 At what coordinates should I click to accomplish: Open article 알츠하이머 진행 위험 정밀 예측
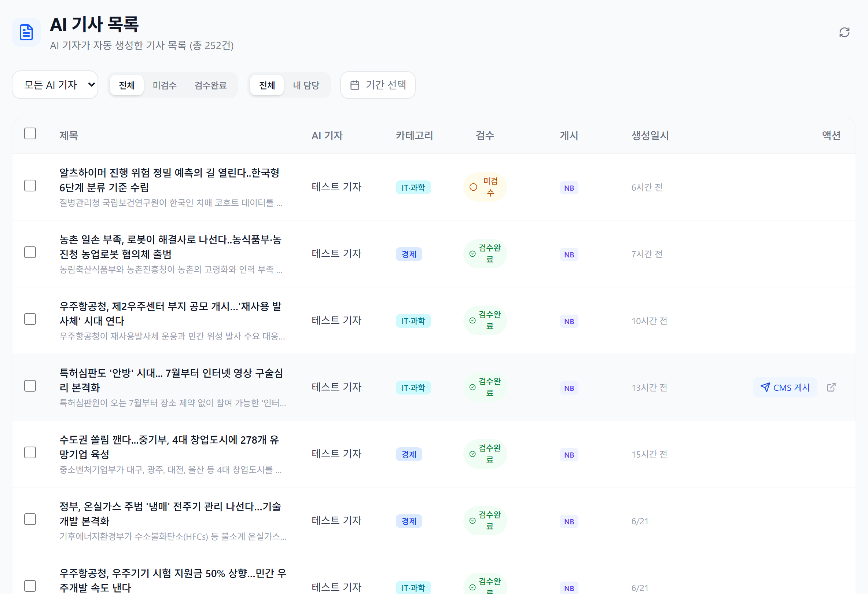(x=169, y=180)
